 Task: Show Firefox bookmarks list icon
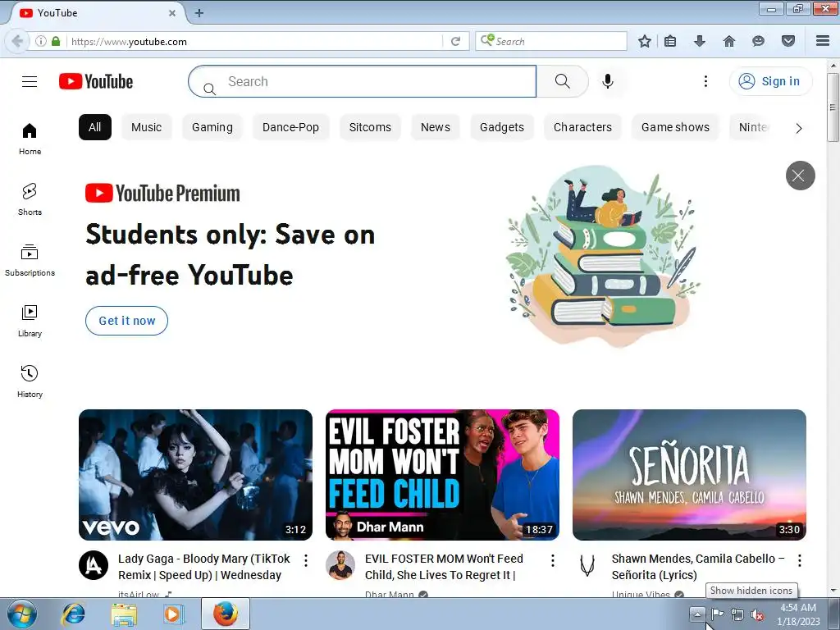click(670, 41)
